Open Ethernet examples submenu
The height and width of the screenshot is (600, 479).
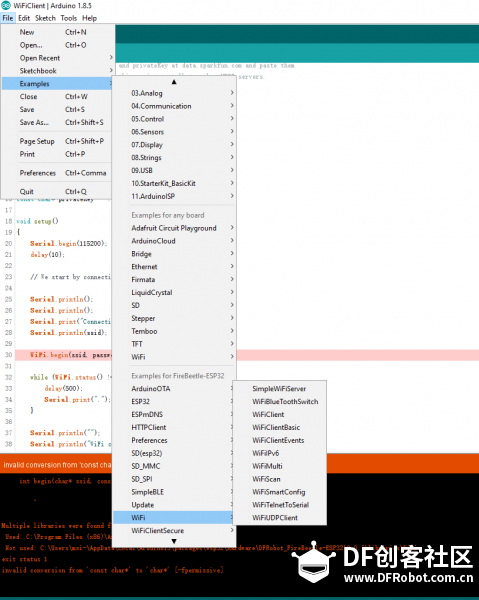pos(174,267)
